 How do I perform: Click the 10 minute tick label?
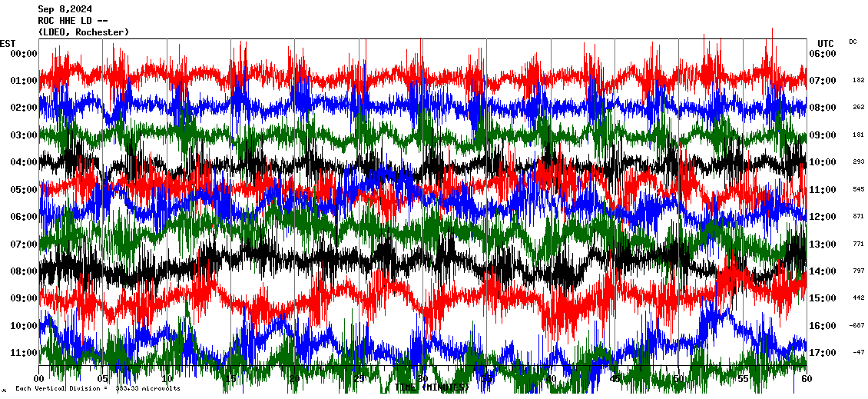167,379
